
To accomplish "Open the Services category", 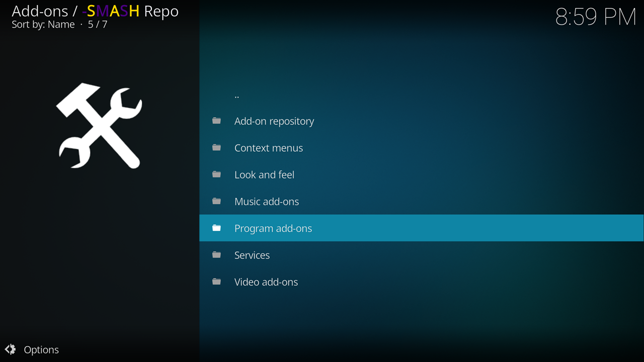I will (x=252, y=255).
